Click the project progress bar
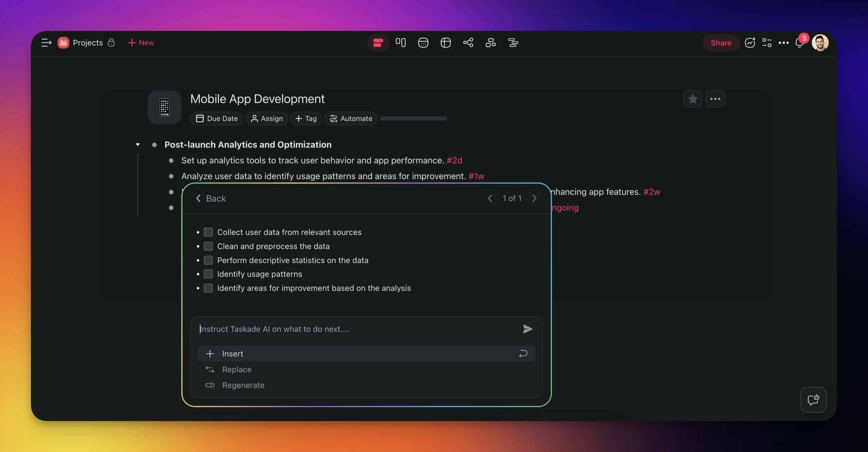Image resolution: width=868 pixels, height=452 pixels. coord(413,119)
